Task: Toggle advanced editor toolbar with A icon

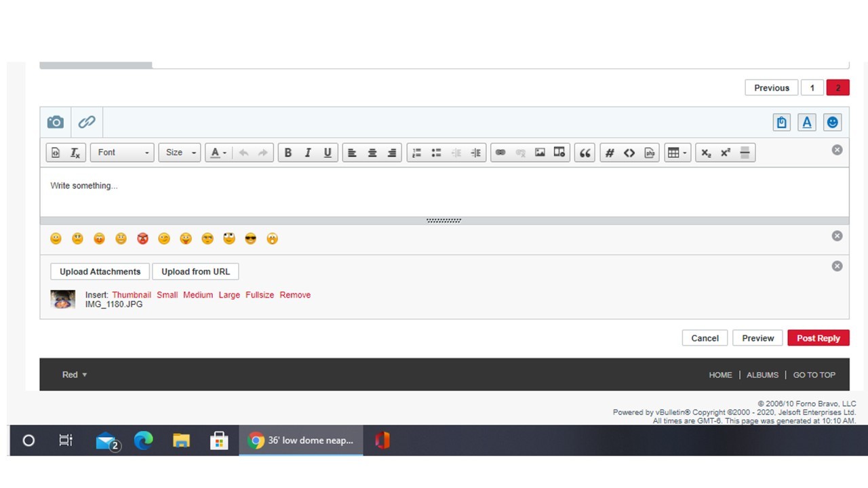Action: (807, 123)
